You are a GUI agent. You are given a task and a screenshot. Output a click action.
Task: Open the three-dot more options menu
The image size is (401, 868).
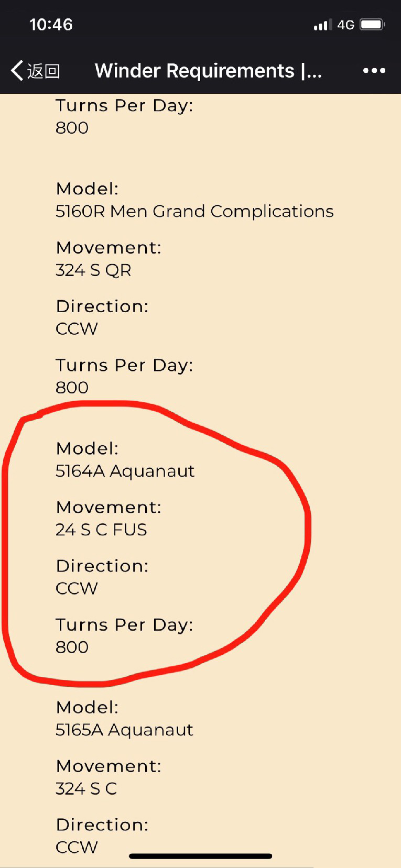(374, 71)
